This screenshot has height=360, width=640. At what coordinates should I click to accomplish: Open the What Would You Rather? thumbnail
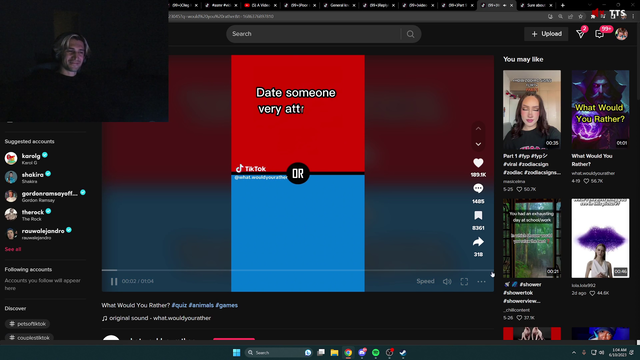[x=600, y=109]
